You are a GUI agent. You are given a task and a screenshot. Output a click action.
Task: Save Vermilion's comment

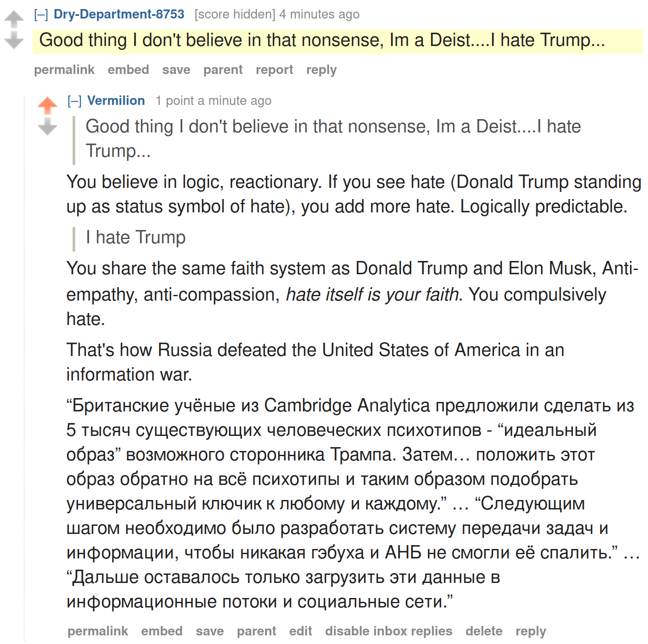[210, 631]
